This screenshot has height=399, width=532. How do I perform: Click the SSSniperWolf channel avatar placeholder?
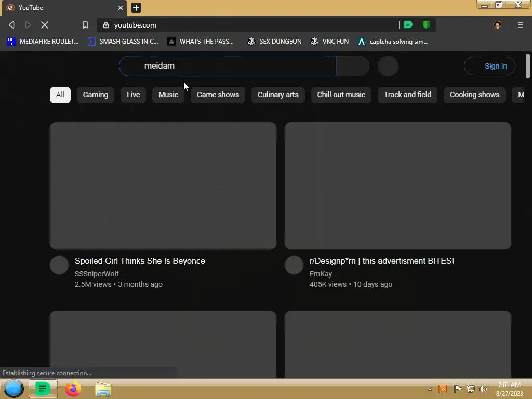(x=59, y=265)
